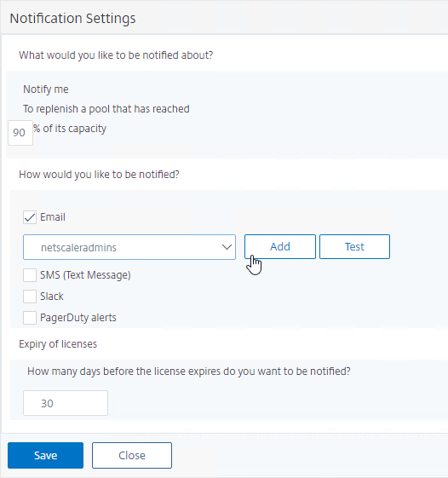
Task: Enable SMS (Text Message) notifications
Action: click(30, 275)
